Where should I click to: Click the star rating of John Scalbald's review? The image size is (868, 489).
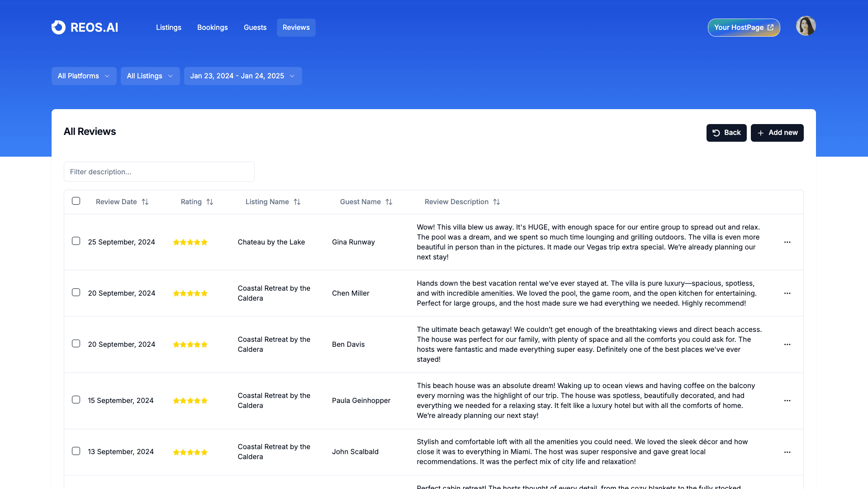coord(190,452)
